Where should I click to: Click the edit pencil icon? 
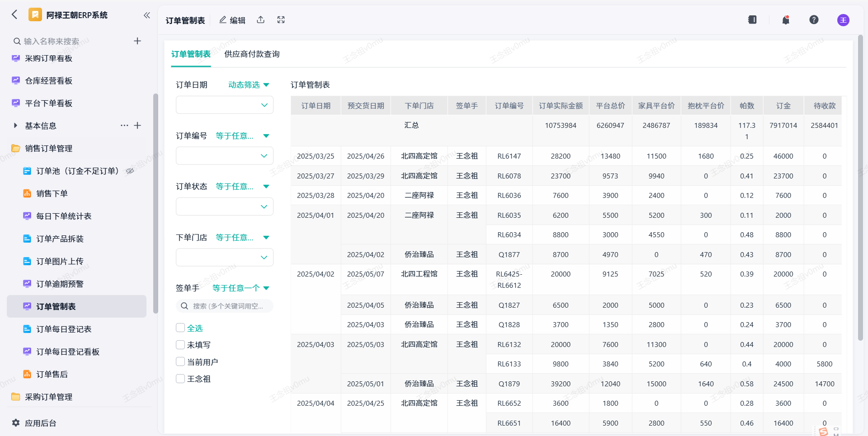[223, 20]
